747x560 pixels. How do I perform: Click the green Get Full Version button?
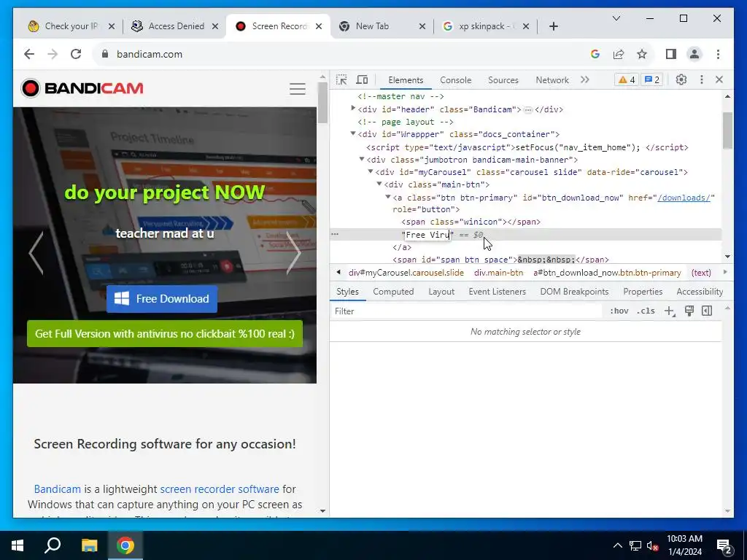click(x=165, y=334)
